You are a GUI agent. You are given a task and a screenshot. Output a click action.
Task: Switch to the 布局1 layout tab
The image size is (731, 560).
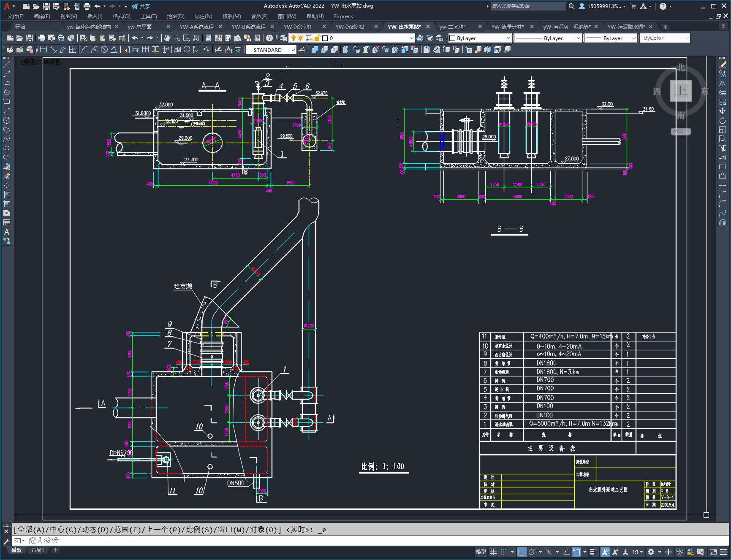(x=37, y=550)
